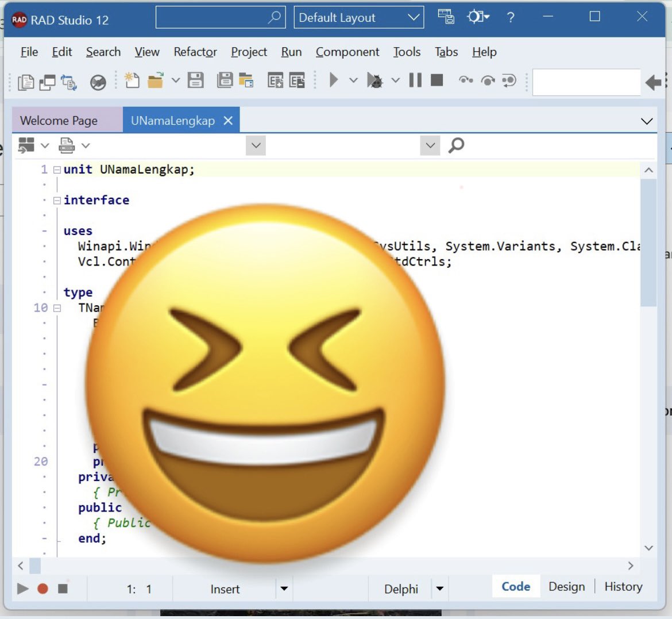Open the Delphi language dropdown arrow

(440, 589)
